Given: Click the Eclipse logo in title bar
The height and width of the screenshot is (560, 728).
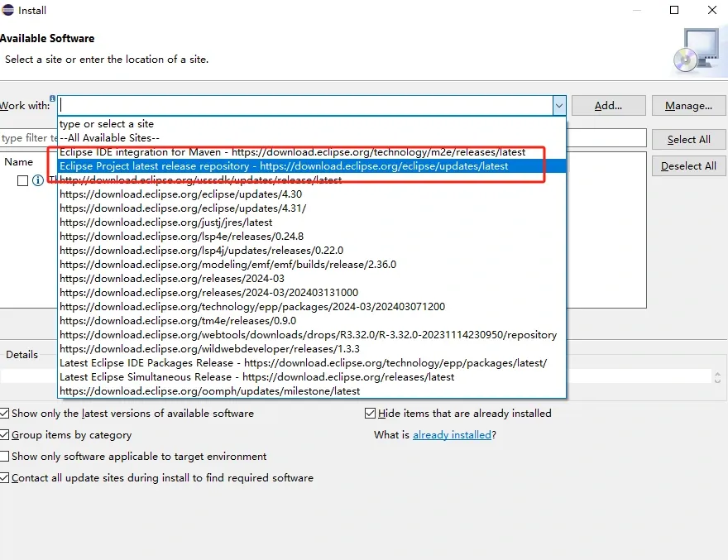Looking at the screenshot, I should coord(7,10).
